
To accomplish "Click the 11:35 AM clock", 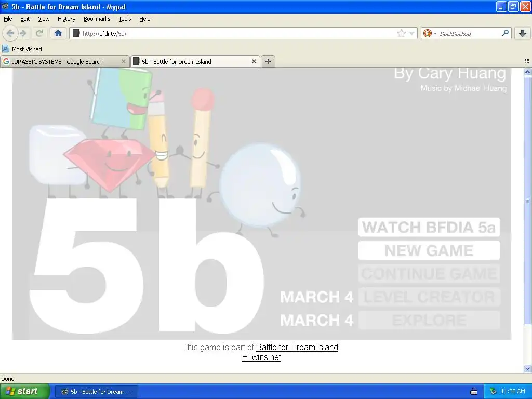I will 513,392.
